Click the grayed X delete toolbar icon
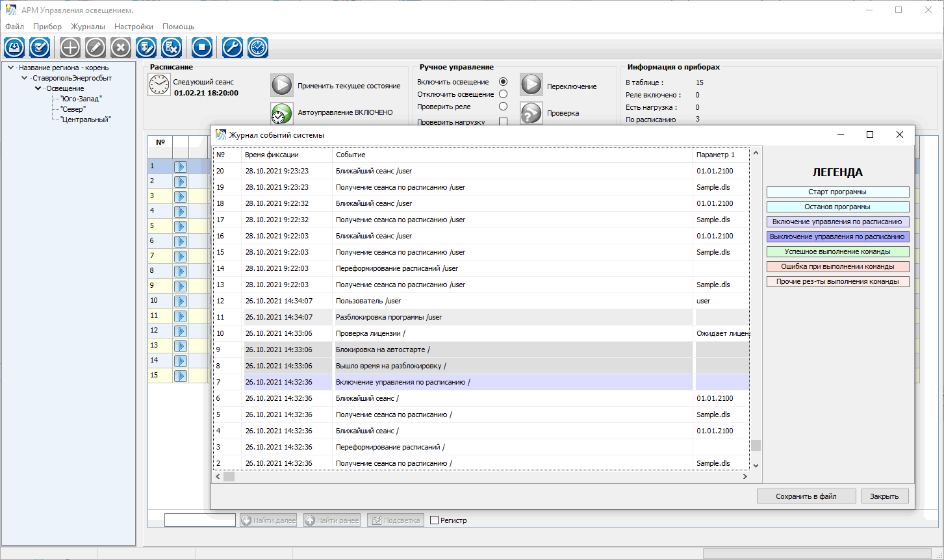Viewport: 944px width, 560px height. point(121,47)
